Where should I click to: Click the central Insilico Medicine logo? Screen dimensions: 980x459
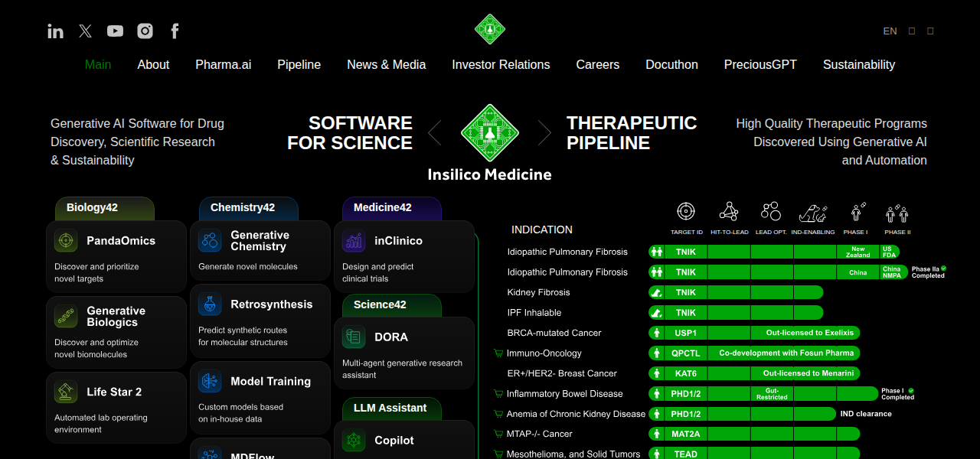(x=489, y=132)
